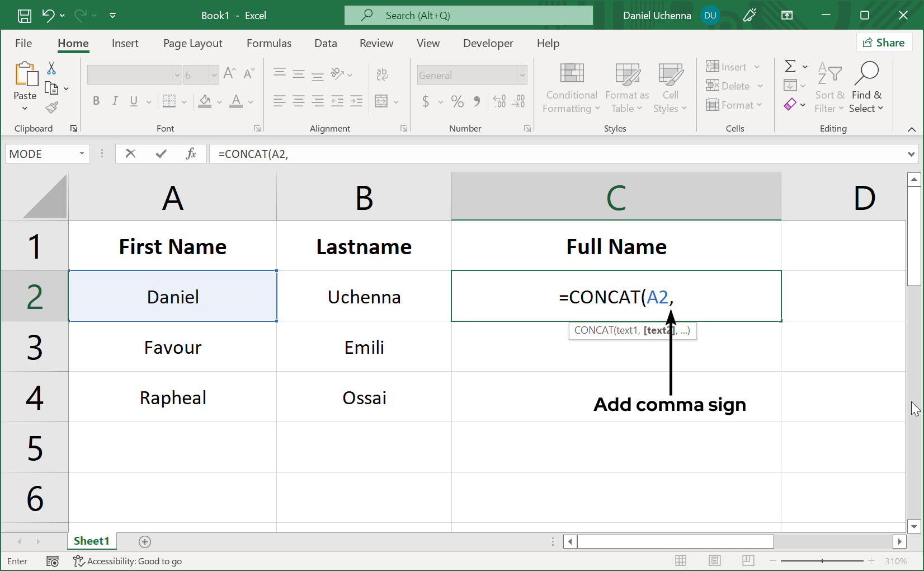Open the font size dropdown
This screenshot has height=571, width=924.
[x=213, y=74]
